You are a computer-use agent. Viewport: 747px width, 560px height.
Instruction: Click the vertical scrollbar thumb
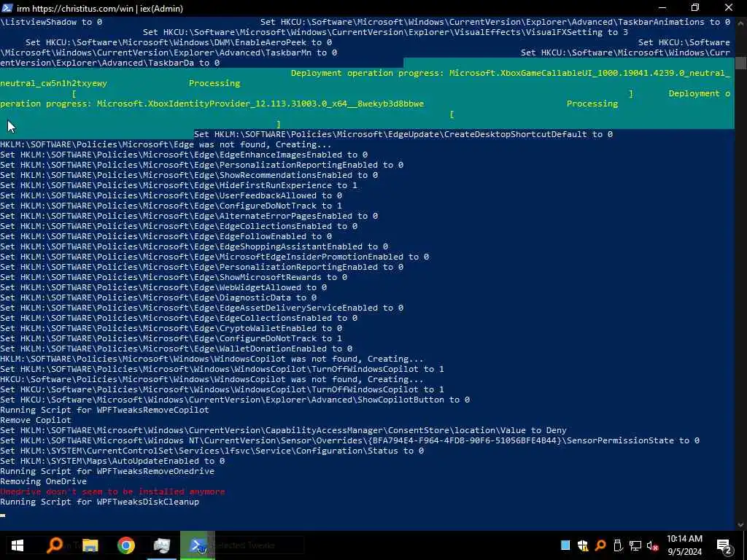point(741,63)
